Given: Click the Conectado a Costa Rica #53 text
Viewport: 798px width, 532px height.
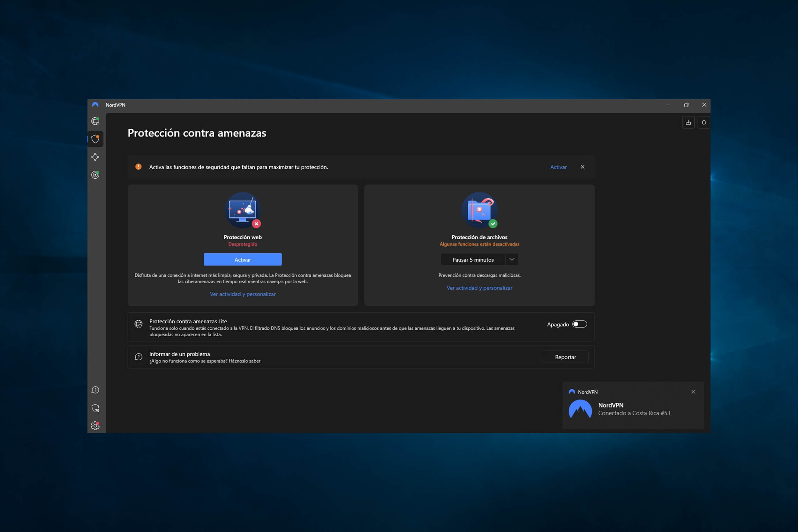Looking at the screenshot, I should pos(634,413).
